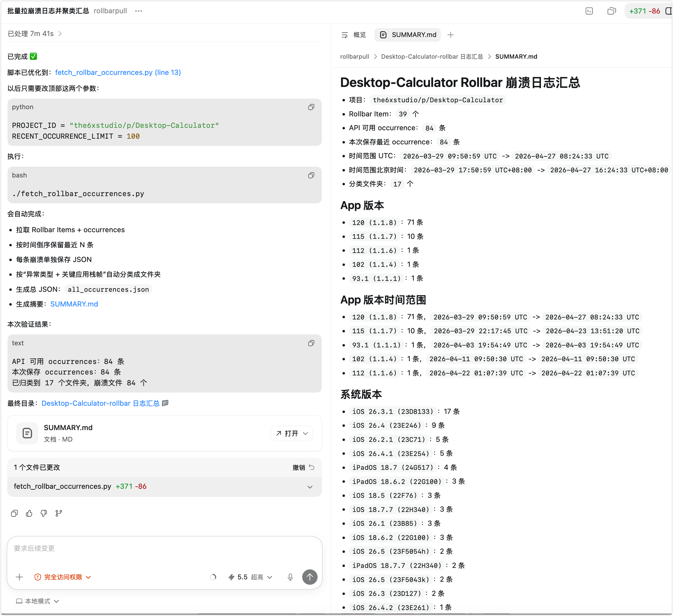
Task: Open the terminal icon in top bar
Action: point(589,11)
